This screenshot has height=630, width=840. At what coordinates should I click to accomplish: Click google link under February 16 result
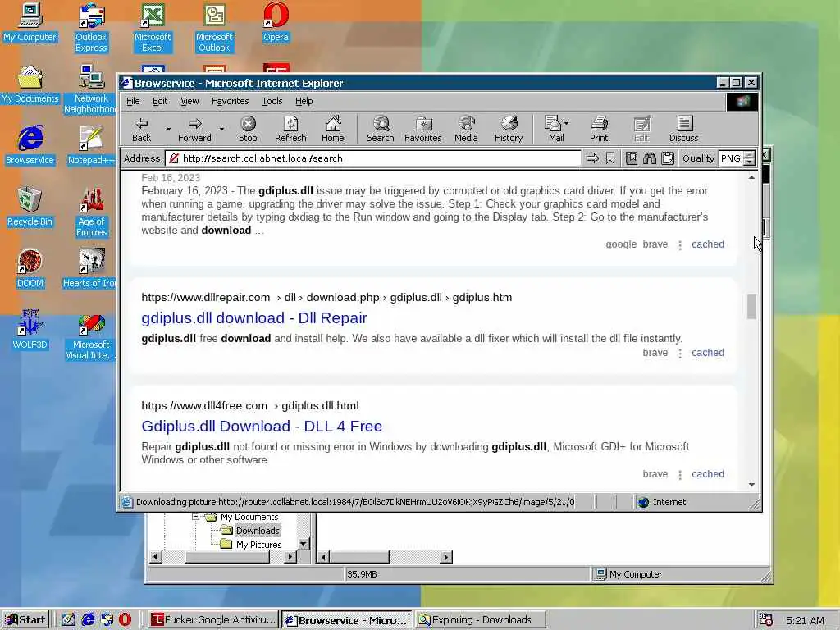(x=621, y=244)
